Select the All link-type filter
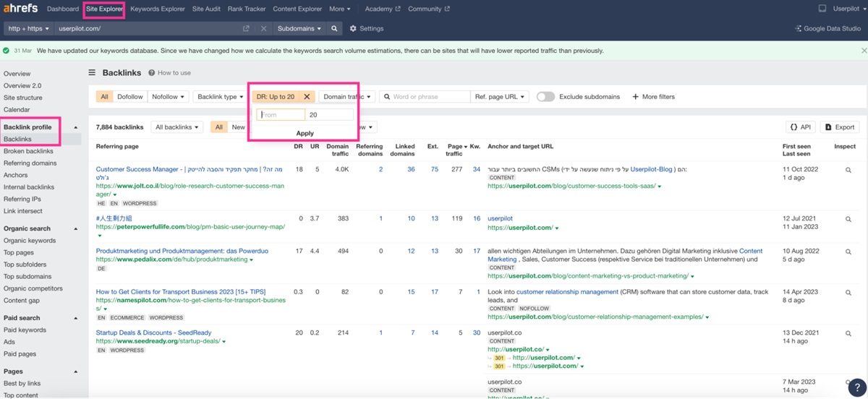Image resolution: width=868 pixels, height=399 pixels. point(104,96)
